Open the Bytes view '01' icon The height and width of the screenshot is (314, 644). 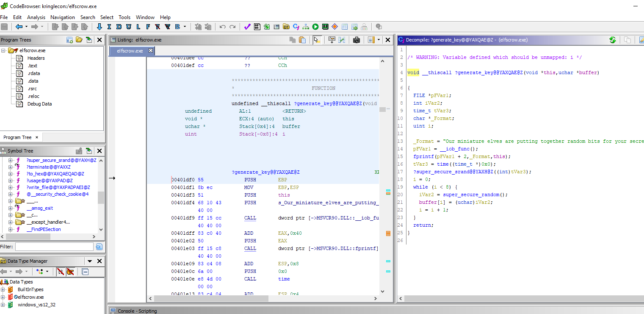[x=257, y=27]
